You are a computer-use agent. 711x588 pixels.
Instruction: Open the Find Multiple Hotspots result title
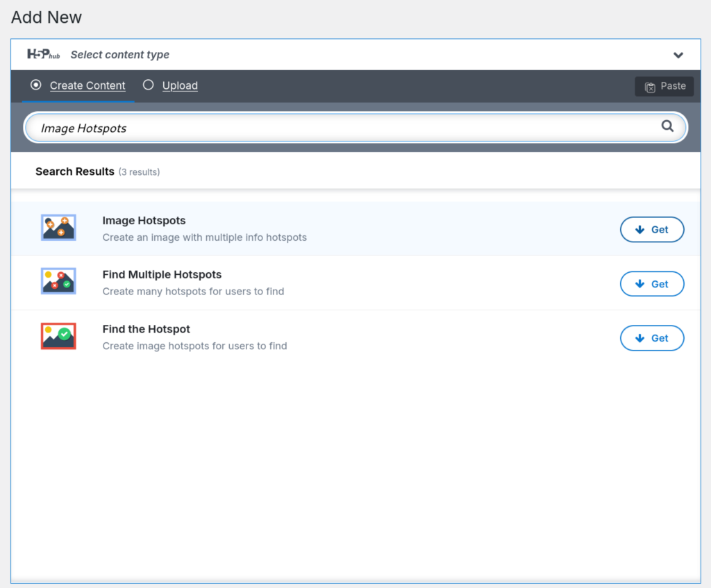point(162,275)
